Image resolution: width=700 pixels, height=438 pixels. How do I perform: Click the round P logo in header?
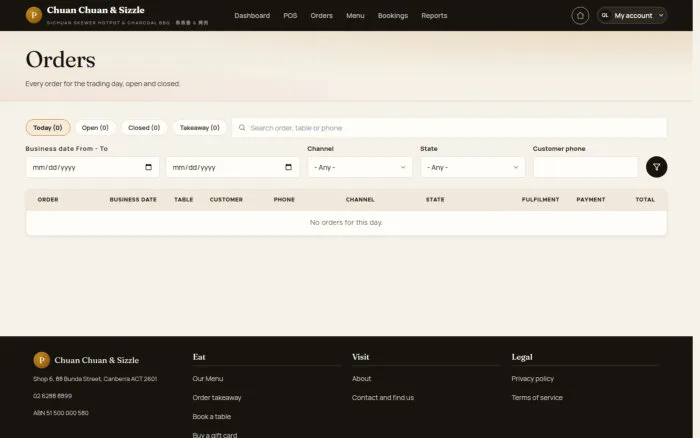[x=34, y=15]
